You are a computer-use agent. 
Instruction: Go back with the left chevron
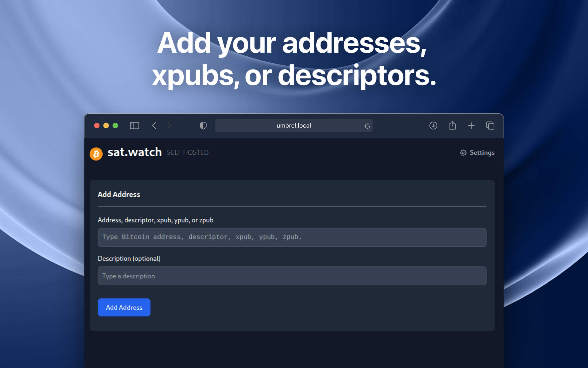[x=154, y=125]
